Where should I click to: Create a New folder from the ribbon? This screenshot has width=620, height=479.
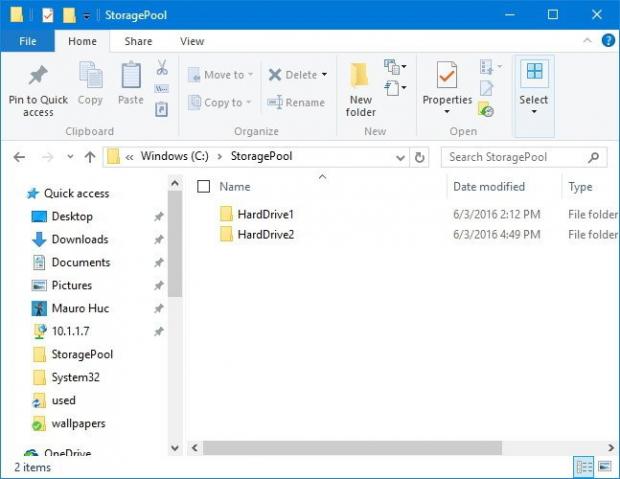point(361,89)
